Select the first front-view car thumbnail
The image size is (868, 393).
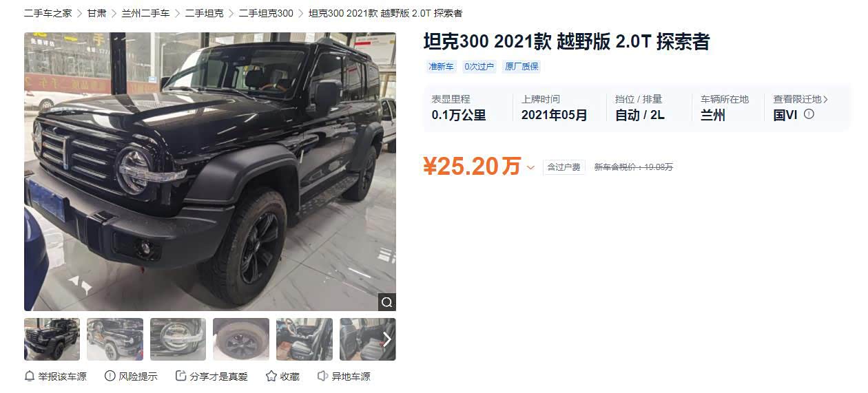point(52,339)
